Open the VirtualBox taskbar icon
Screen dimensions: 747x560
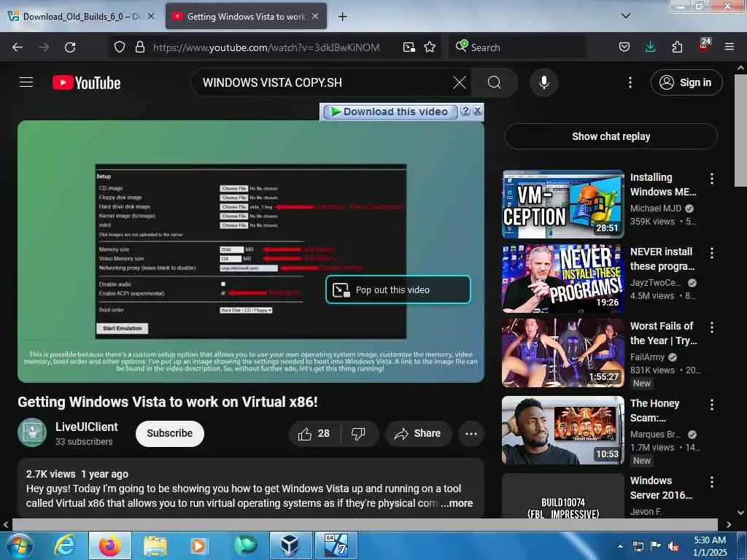tap(290, 545)
